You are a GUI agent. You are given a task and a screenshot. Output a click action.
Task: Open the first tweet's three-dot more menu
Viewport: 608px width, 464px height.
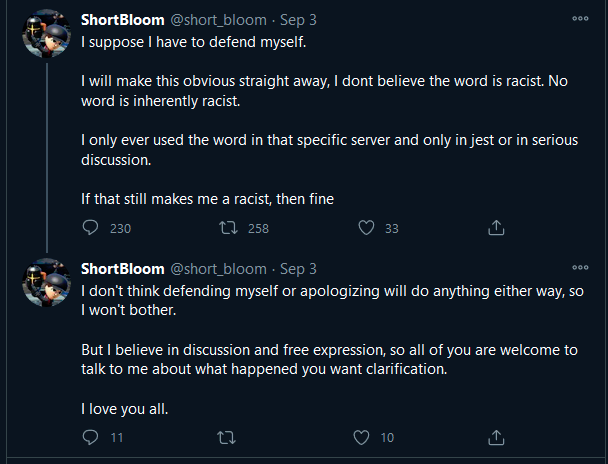coord(580,19)
